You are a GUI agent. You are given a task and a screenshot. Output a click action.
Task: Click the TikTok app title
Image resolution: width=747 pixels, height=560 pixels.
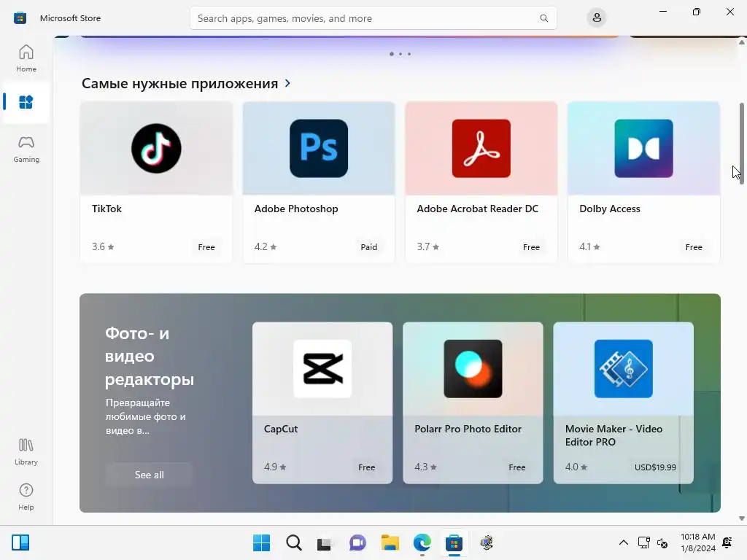(x=107, y=209)
